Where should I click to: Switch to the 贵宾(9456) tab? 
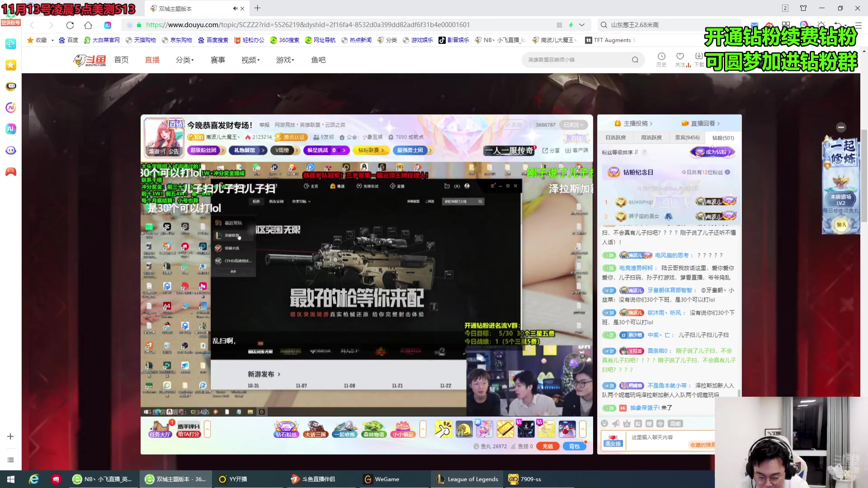[x=687, y=137]
